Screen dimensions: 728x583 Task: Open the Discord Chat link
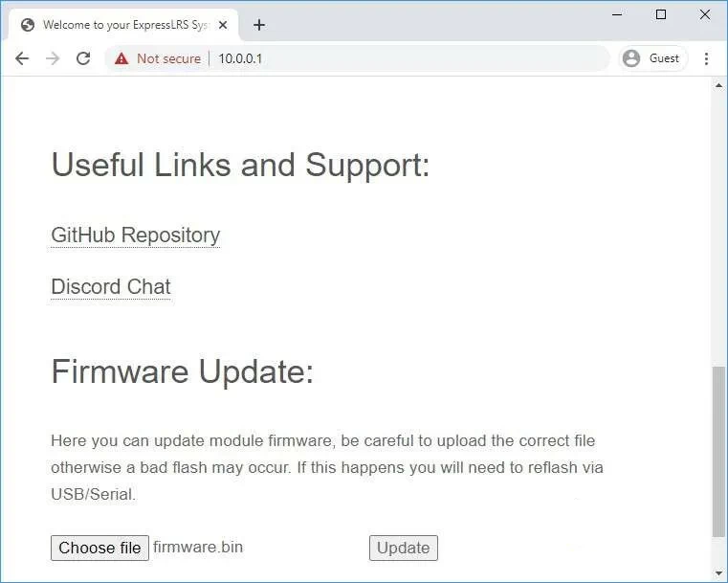pos(111,286)
